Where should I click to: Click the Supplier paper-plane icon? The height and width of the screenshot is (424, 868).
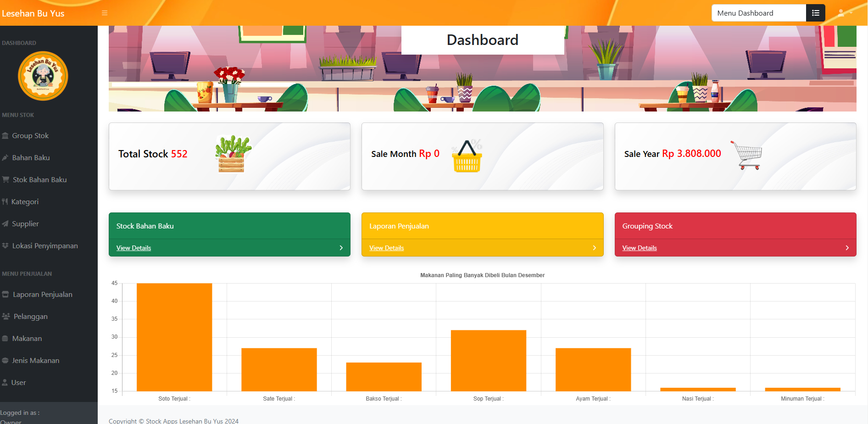[x=6, y=224]
